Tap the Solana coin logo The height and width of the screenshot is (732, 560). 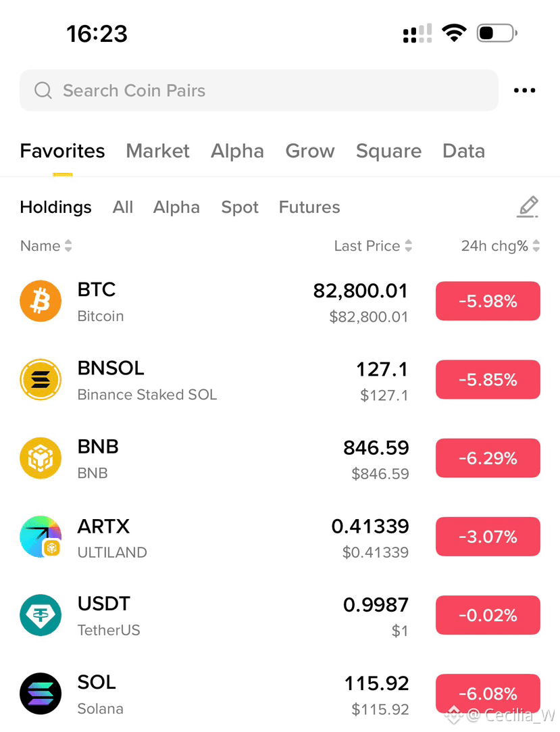coord(41,693)
